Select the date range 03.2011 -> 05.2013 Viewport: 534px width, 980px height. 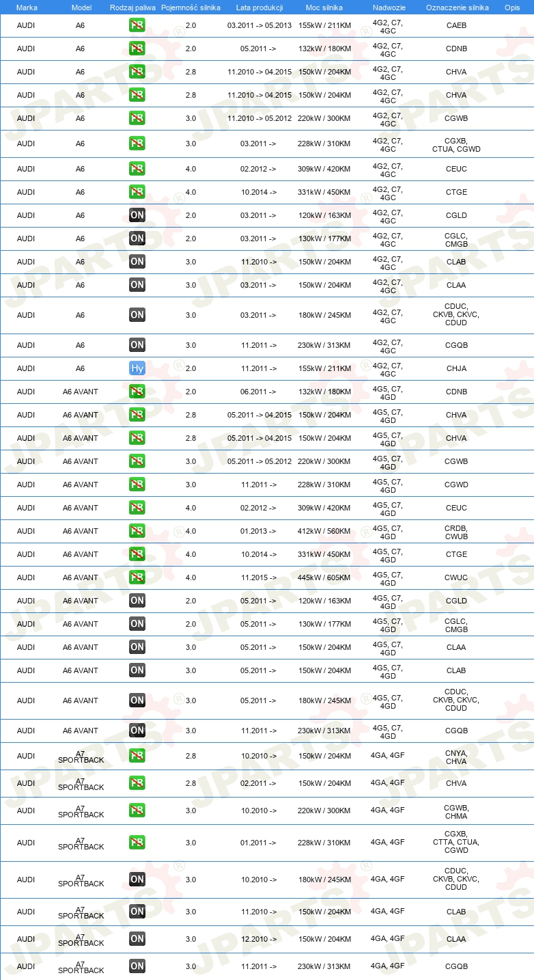tap(259, 26)
